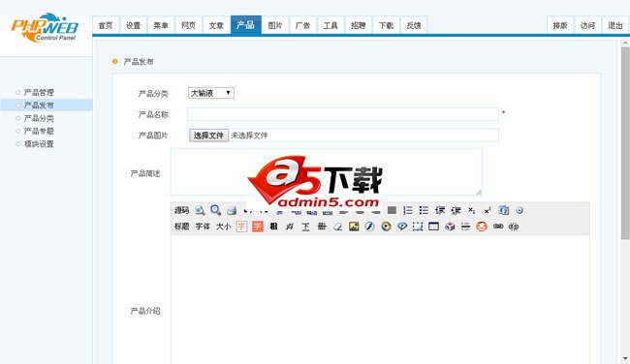Open the 标题 heading dropdown
This screenshot has width=630, height=364.
(x=181, y=227)
